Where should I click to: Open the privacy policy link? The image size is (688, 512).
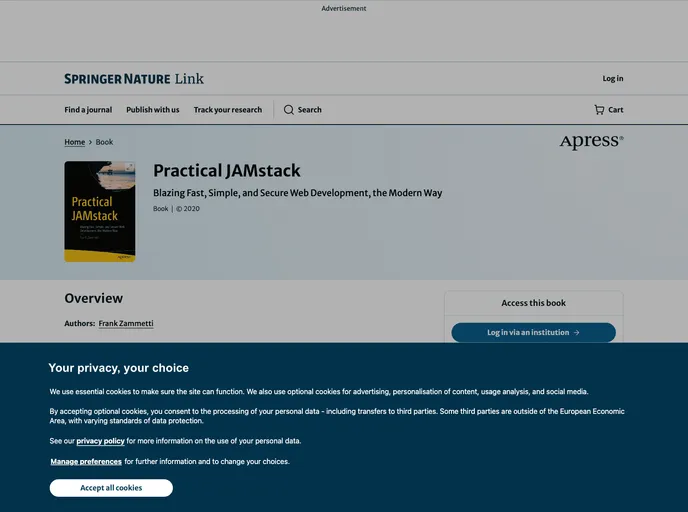(100, 441)
